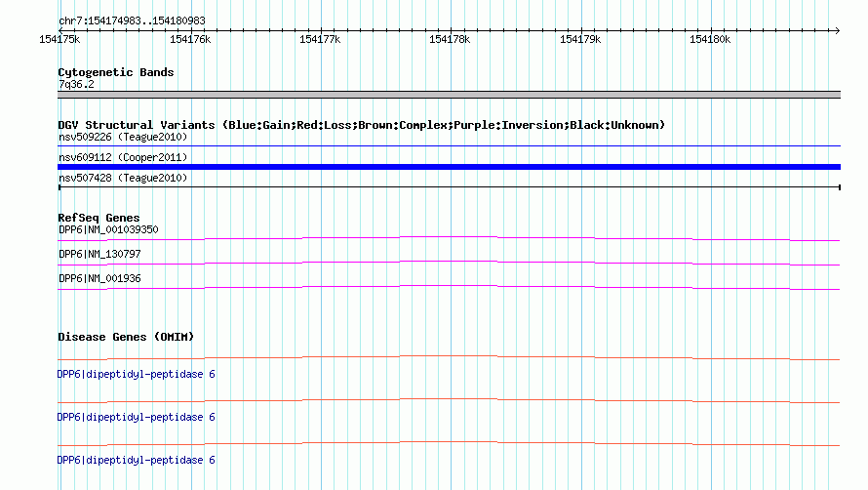Click the chr7:154174983..154180983 coordinate label
The width and height of the screenshot is (868, 490).
tap(132, 20)
